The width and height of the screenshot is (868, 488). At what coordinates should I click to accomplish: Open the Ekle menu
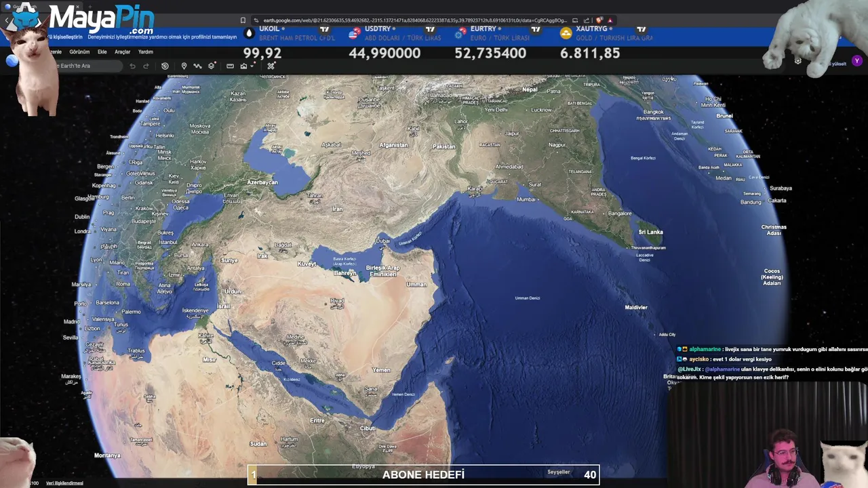[x=102, y=52]
